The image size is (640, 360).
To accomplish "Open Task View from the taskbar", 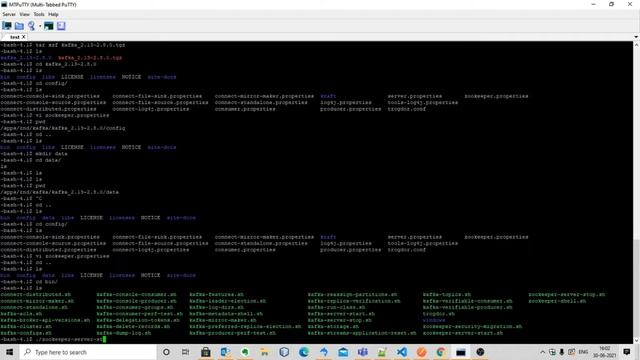I will pos(185,352).
